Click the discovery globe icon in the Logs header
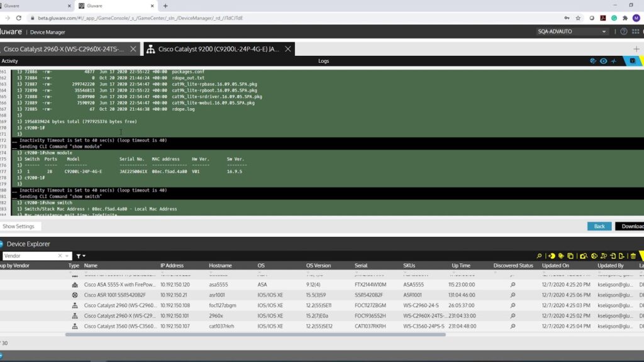This screenshot has height=362, width=644. (x=592, y=61)
